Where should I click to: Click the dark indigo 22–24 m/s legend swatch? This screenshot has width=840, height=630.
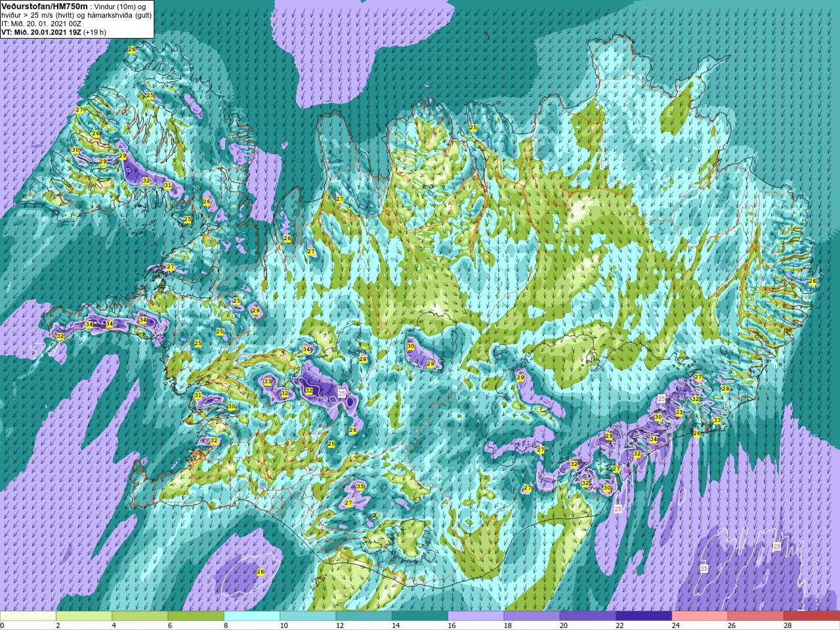click(644, 616)
